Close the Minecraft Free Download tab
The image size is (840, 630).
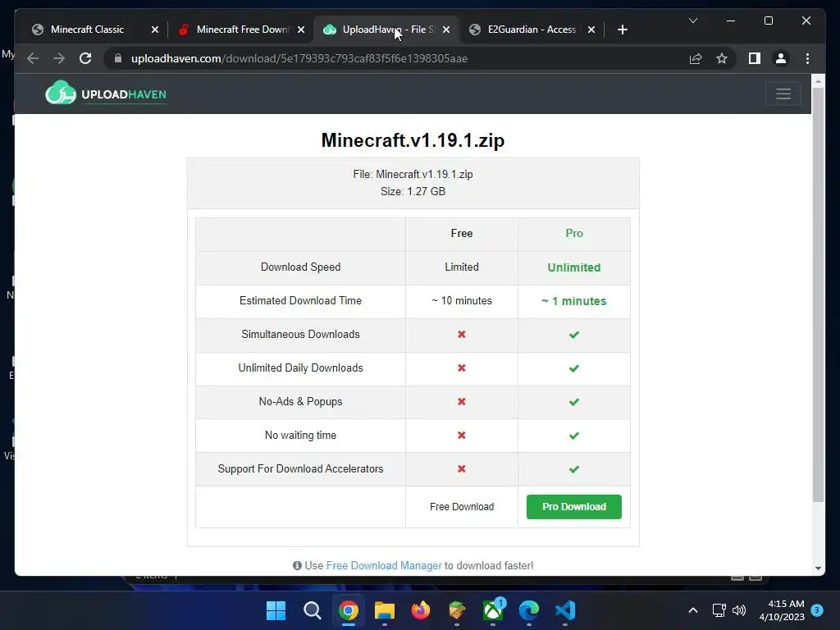301,30
